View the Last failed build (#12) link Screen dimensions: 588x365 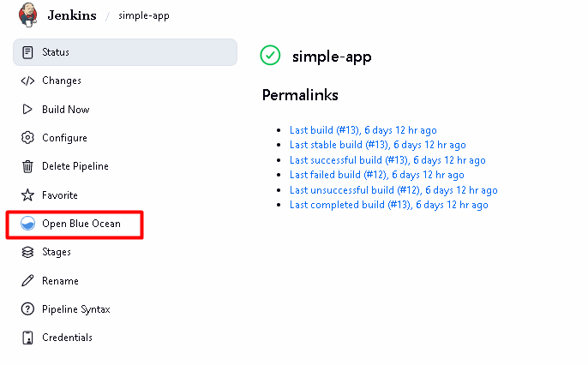(x=339, y=175)
